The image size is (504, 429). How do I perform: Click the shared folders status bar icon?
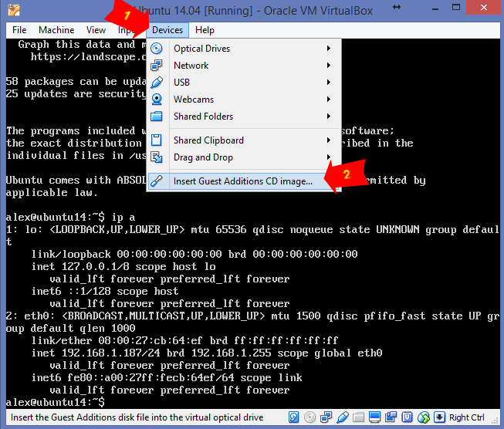(x=358, y=417)
